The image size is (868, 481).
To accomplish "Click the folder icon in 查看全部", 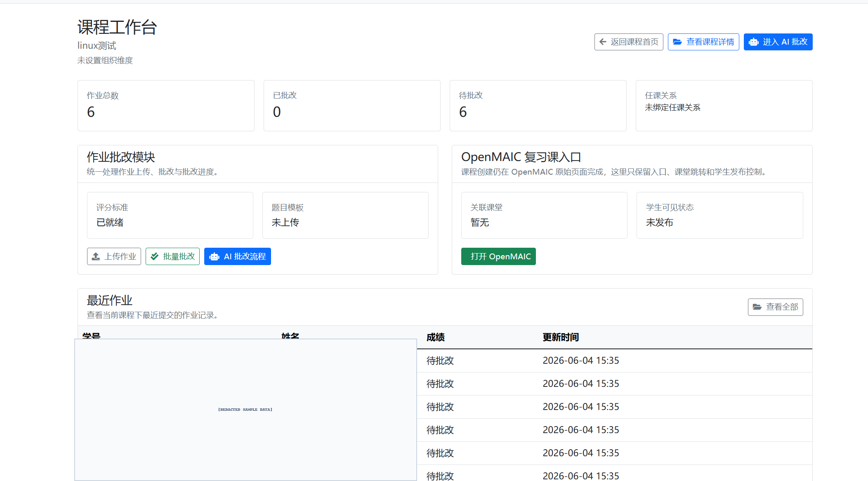I will coord(757,307).
